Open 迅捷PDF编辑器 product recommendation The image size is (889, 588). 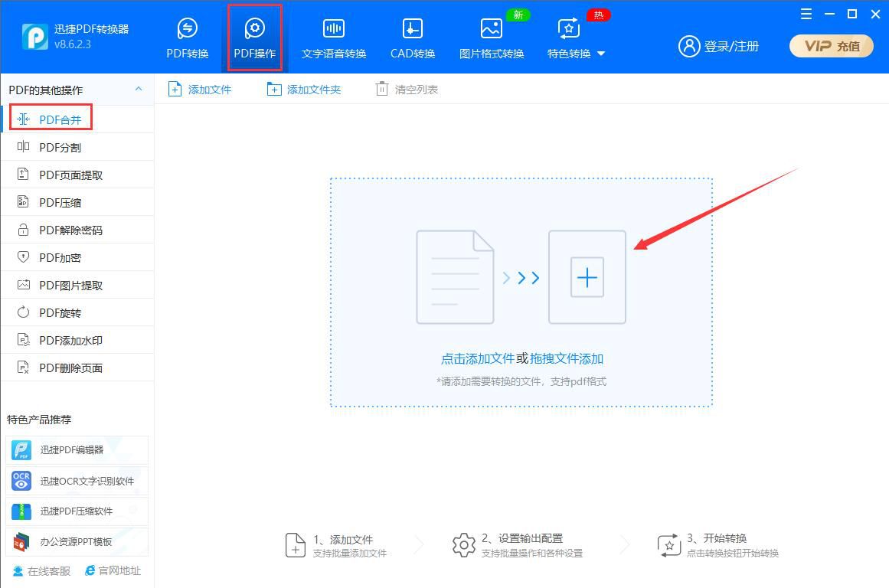coord(77,450)
